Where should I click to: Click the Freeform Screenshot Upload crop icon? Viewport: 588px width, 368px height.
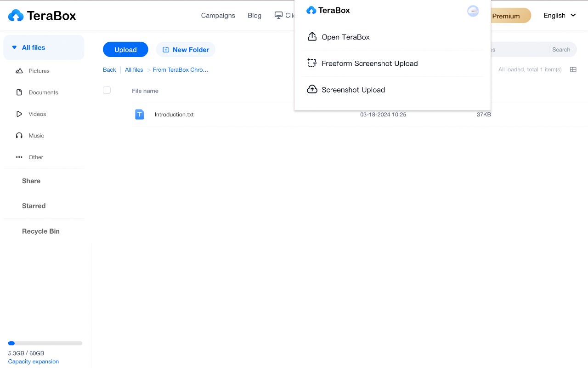[312, 63]
